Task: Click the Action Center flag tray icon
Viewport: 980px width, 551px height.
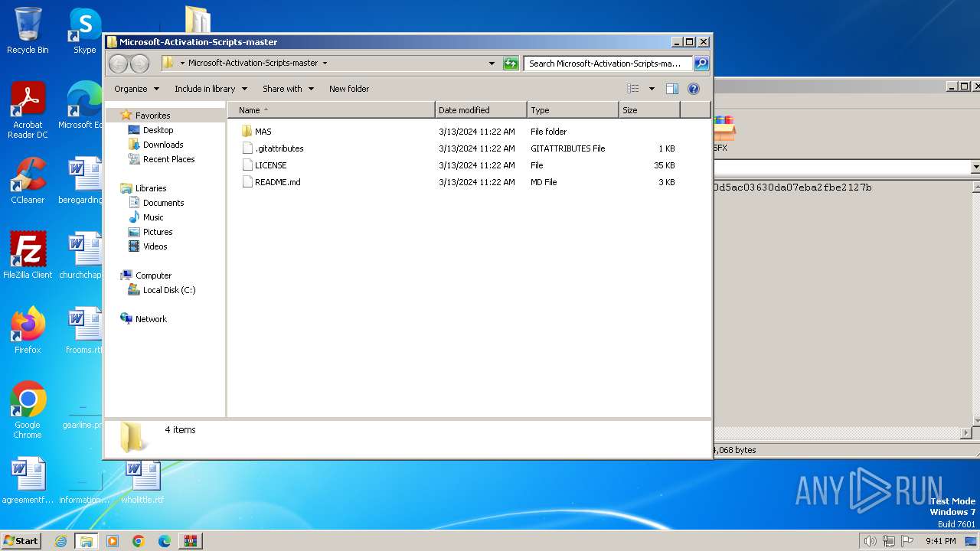Action: (907, 541)
